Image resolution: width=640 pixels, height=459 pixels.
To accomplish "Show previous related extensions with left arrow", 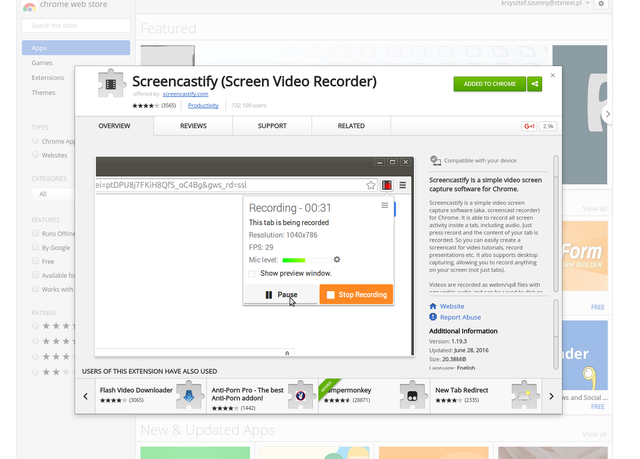I will pos(85,396).
